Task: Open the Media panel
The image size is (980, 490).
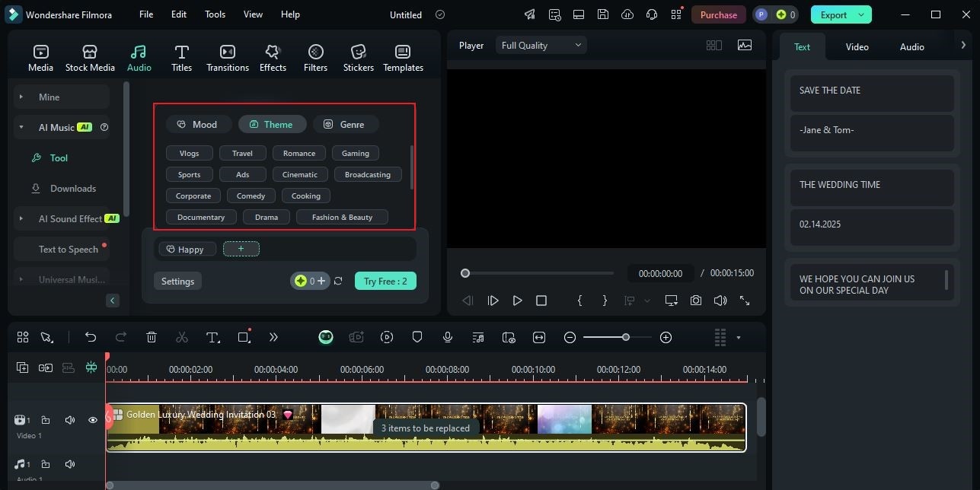Action: click(x=40, y=58)
